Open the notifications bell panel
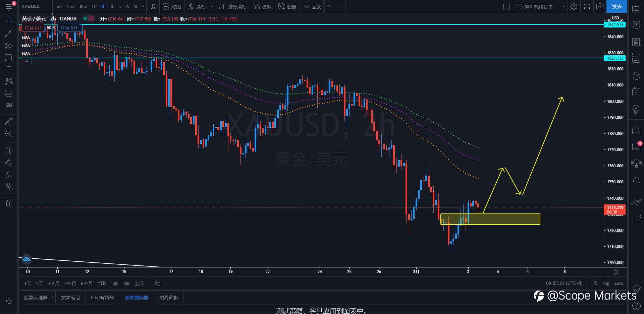The width and height of the screenshot is (644, 314). (636, 181)
